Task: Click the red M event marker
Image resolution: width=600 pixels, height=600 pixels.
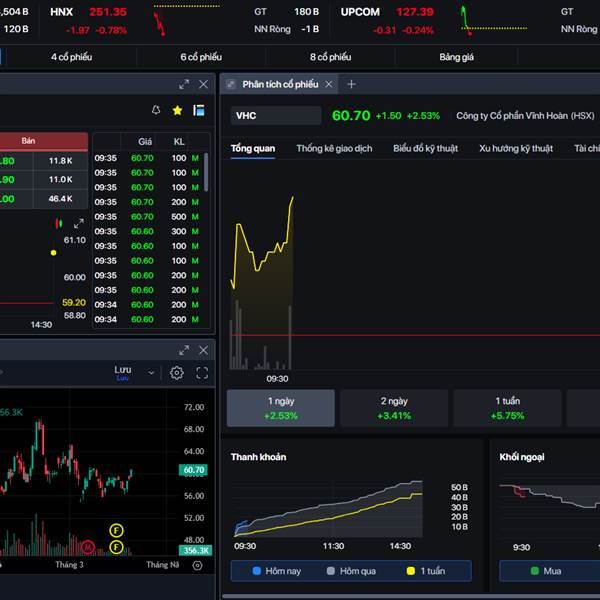Action: 89,547
